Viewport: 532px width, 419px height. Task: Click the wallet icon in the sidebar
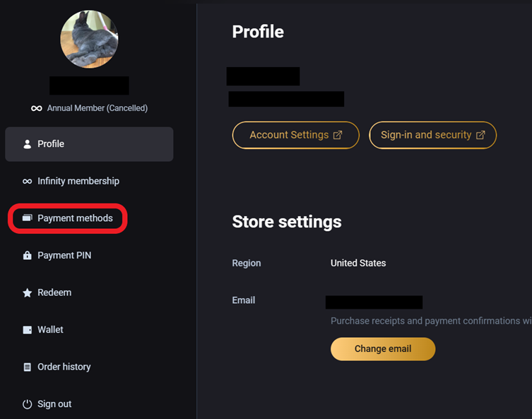click(27, 330)
